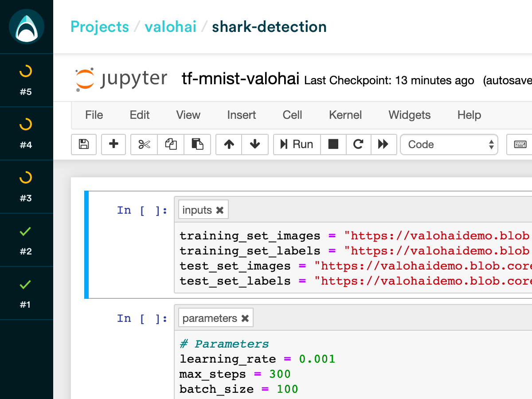Click the batch_size = 100 line
This screenshot has width=532, height=399.
pyautogui.click(x=239, y=389)
